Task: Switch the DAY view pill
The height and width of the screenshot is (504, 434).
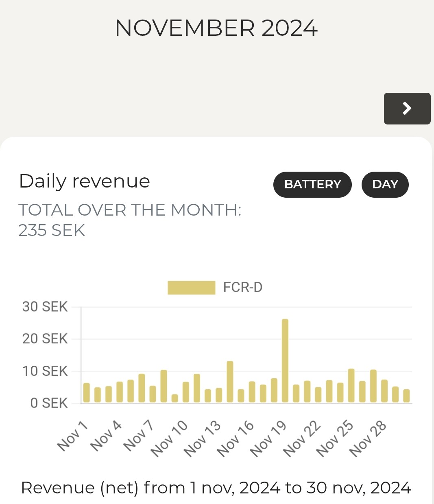Action: pyautogui.click(x=385, y=184)
